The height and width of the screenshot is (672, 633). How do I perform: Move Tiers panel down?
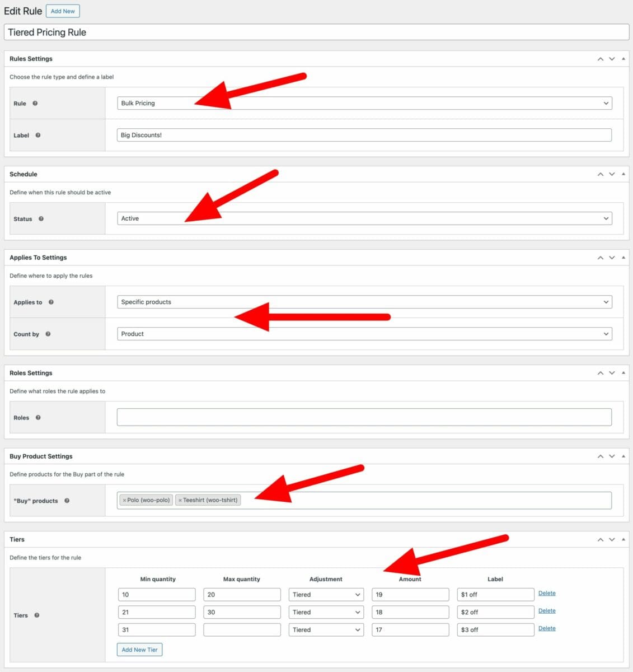(612, 540)
